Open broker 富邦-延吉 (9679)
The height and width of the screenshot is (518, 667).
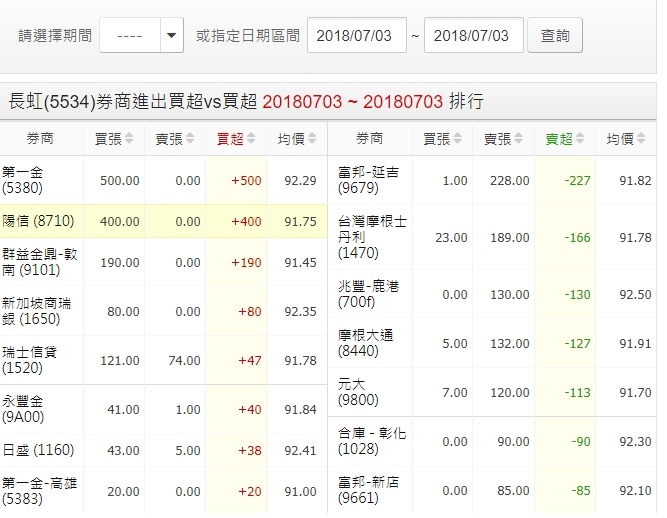[368, 180]
